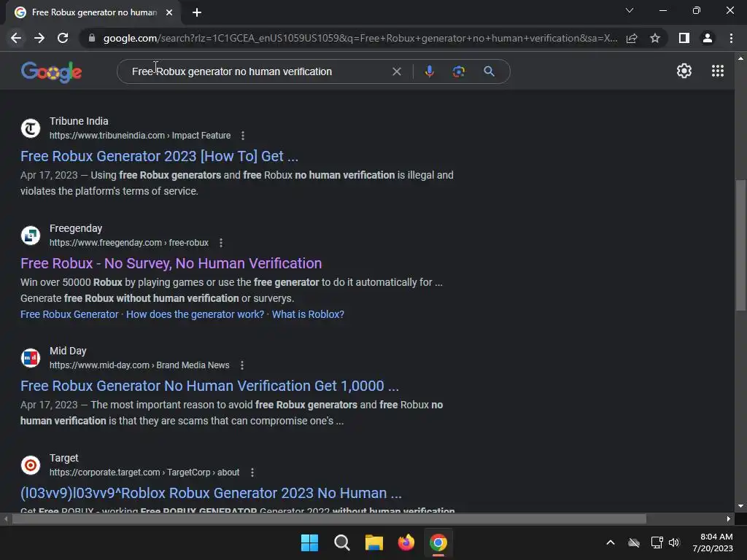
Task: Submit search with the magnifier icon
Action: 489,71
